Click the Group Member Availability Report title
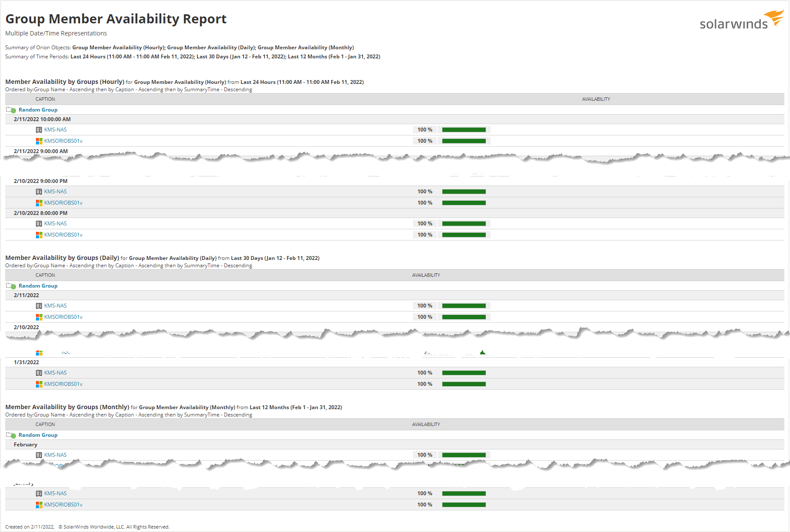This screenshot has width=790, height=532. 116,19
